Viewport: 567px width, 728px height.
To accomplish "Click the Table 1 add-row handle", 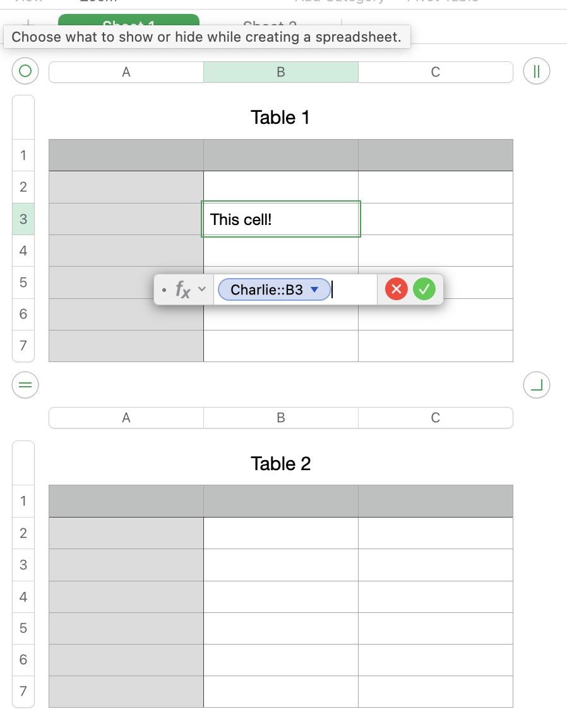I will coord(25,384).
